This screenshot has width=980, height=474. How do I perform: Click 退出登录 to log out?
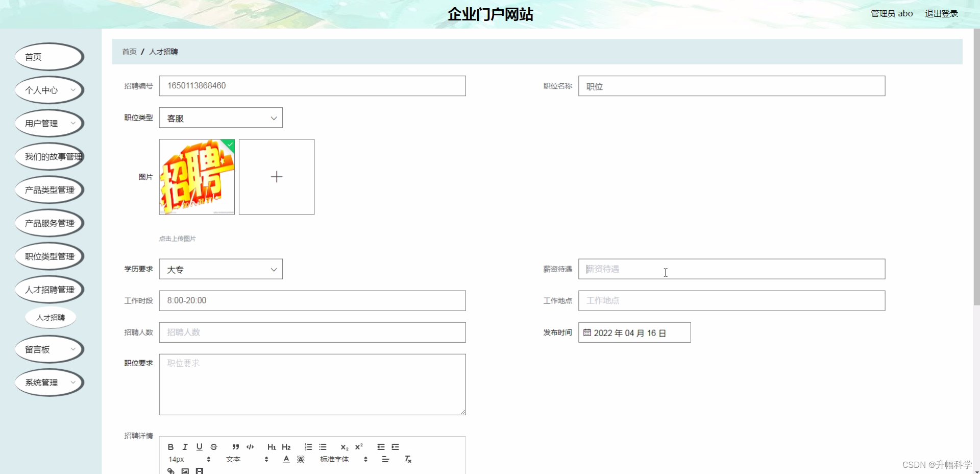tap(941, 13)
